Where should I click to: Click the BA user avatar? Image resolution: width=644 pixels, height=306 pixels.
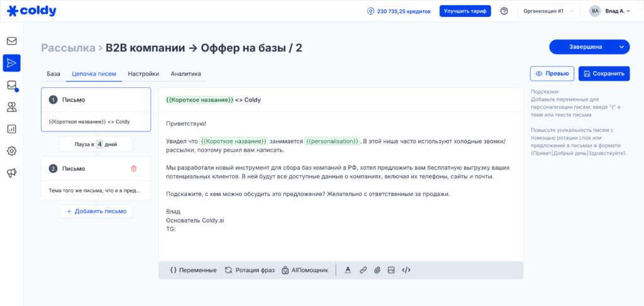595,11
